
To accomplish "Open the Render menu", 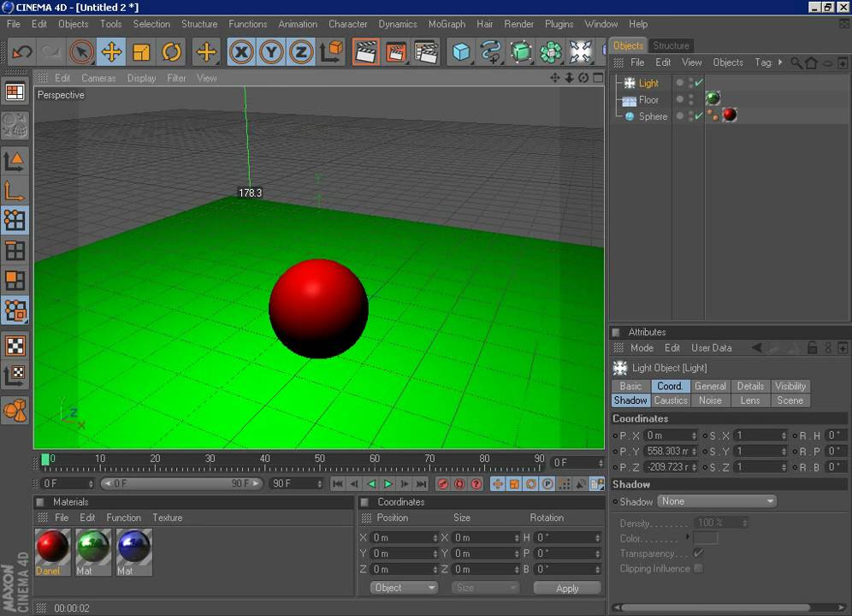I will coord(518,24).
